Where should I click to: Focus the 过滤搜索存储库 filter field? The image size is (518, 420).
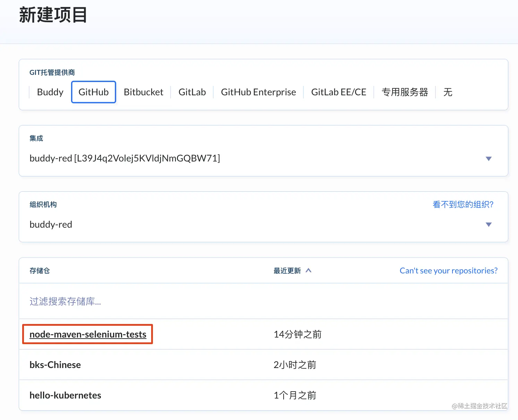click(x=264, y=301)
